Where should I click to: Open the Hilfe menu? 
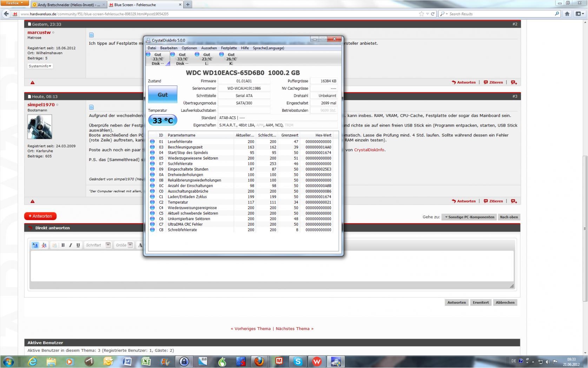point(245,48)
